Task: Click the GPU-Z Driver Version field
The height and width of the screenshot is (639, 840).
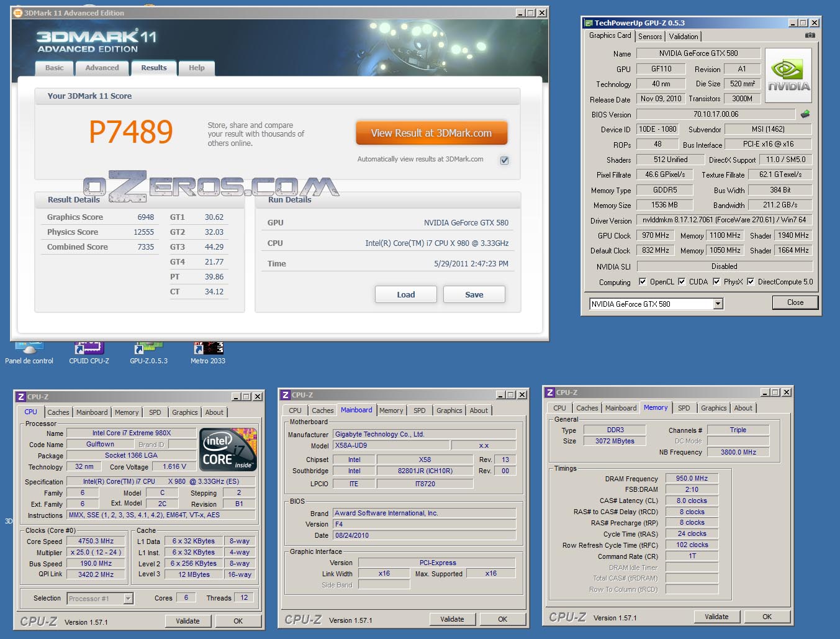Action: (724, 220)
